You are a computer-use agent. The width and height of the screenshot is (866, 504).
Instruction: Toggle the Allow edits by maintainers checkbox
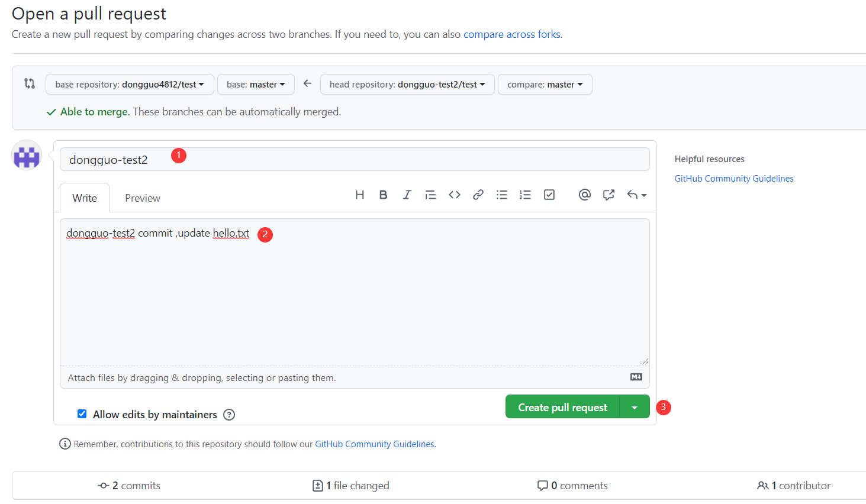[82, 414]
